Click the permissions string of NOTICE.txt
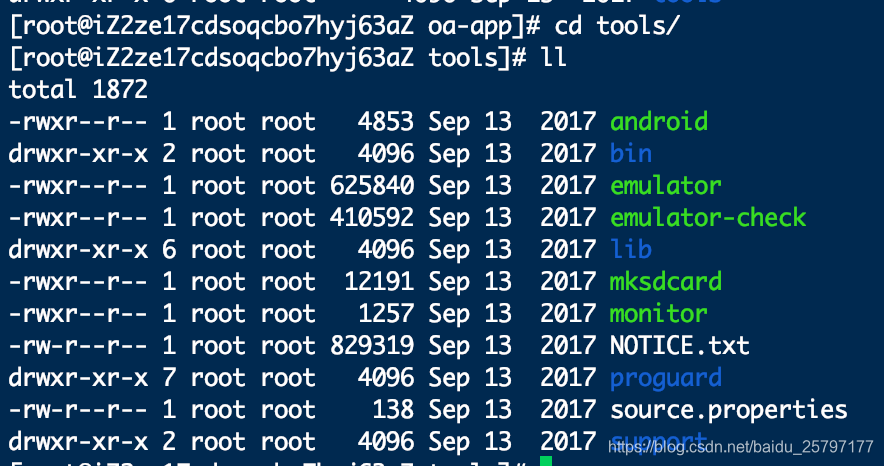The height and width of the screenshot is (466, 884). 78,345
